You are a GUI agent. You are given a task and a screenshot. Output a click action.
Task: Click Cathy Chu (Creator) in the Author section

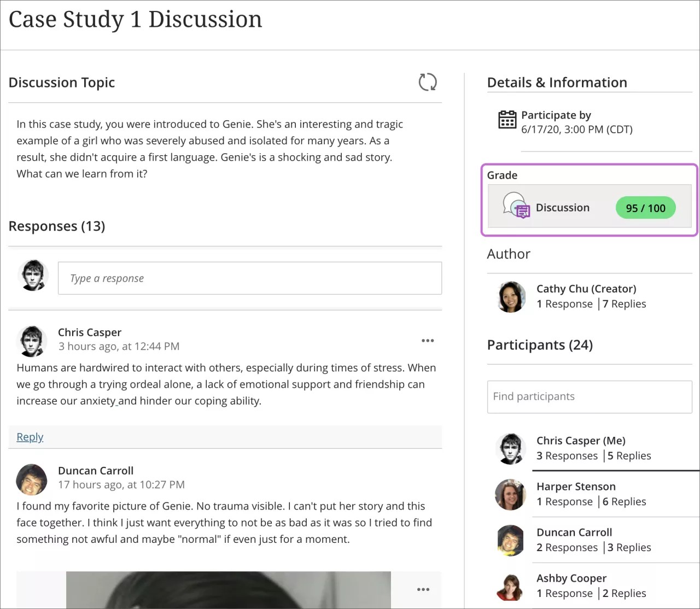pyautogui.click(x=586, y=288)
